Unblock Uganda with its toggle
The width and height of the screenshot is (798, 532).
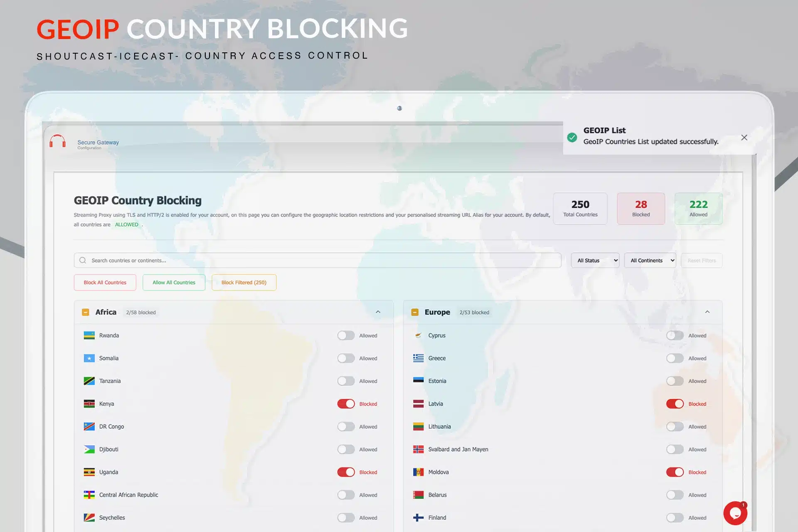click(346, 472)
